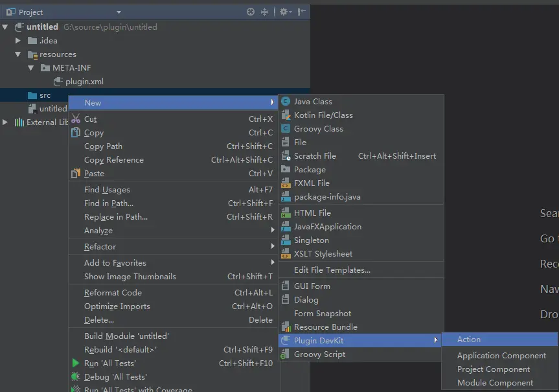The width and height of the screenshot is (559, 392).
Task: Choose Action in Plugin DevKit submenu
Action: [x=499, y=340]
